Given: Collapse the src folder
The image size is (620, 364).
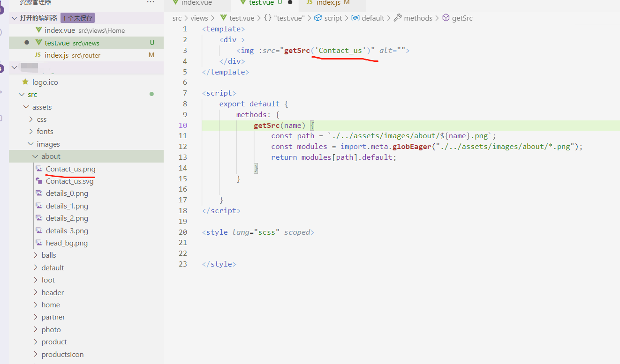Looking at the screenshot, I should tap(22, 95).
